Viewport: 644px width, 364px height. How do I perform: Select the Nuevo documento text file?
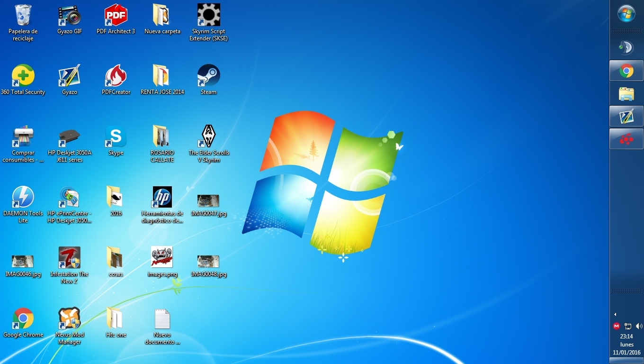point(162,326)
